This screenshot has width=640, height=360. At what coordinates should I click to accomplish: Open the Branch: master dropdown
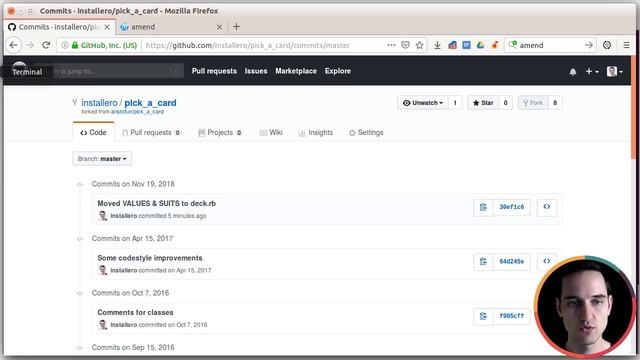coord(102,159)
